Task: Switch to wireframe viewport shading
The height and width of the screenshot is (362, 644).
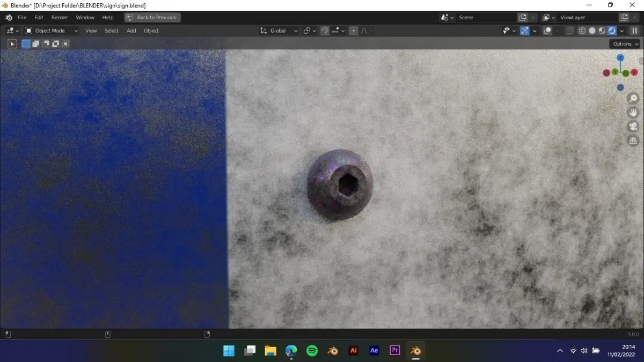Action: [x=582, y=31]
